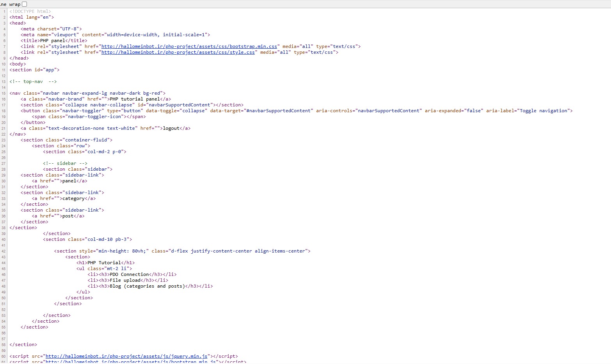Click the 'PDO Connection' list item text
This screenshot has width=611, height=364.
point(129,274)
